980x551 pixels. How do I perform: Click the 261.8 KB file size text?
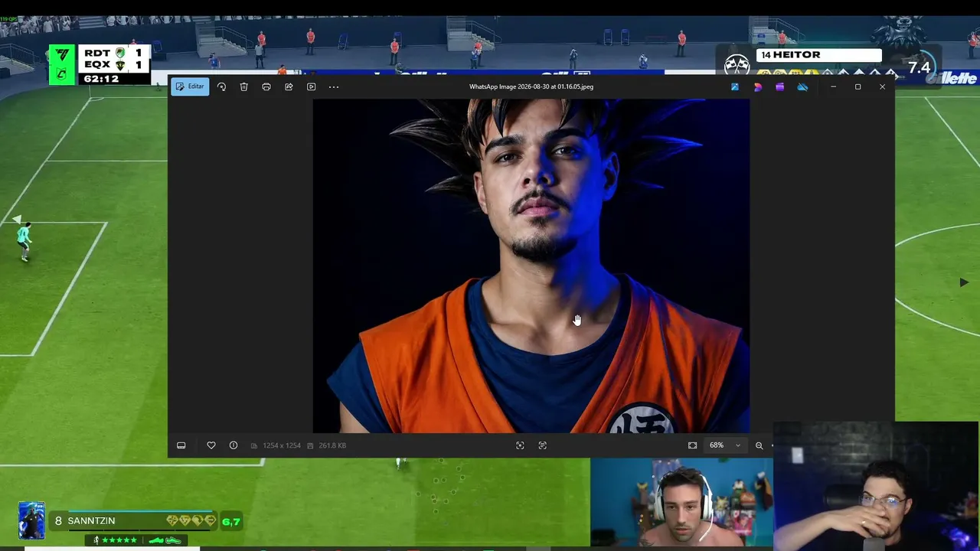point(332,445)
